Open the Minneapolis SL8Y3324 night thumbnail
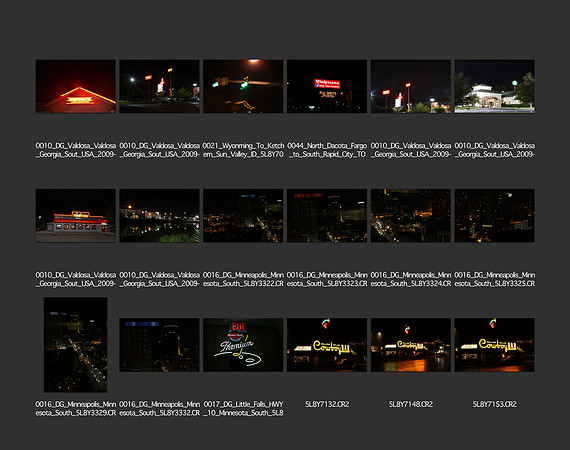 pos(410,216)
